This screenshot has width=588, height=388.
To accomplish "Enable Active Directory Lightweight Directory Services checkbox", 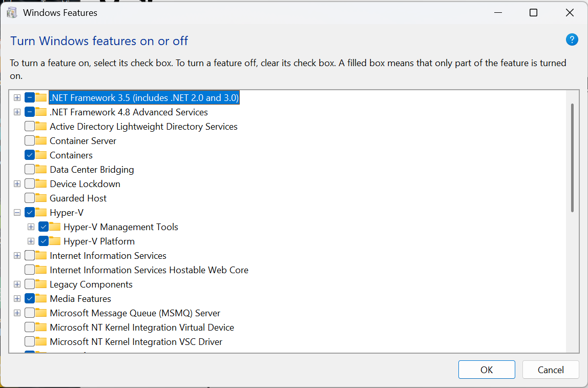I will [30, 126].
